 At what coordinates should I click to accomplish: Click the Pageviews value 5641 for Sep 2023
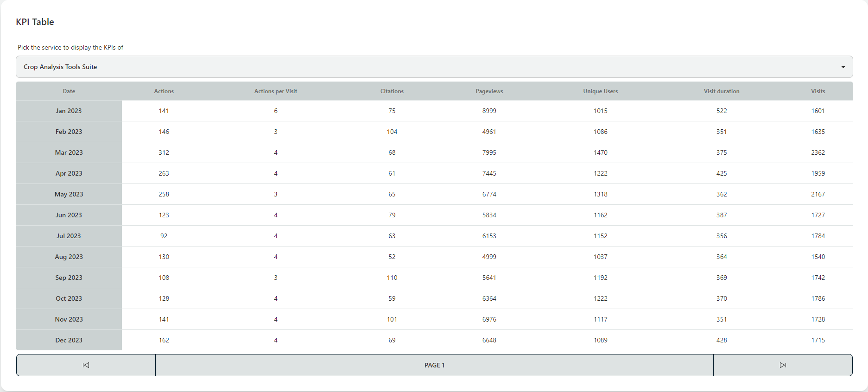point(489,278)
